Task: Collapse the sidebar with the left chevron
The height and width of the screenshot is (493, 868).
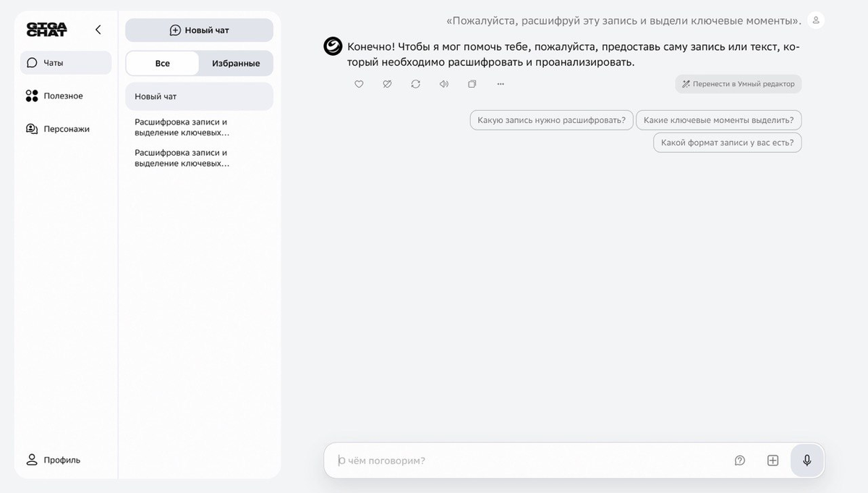Action: 98,30
